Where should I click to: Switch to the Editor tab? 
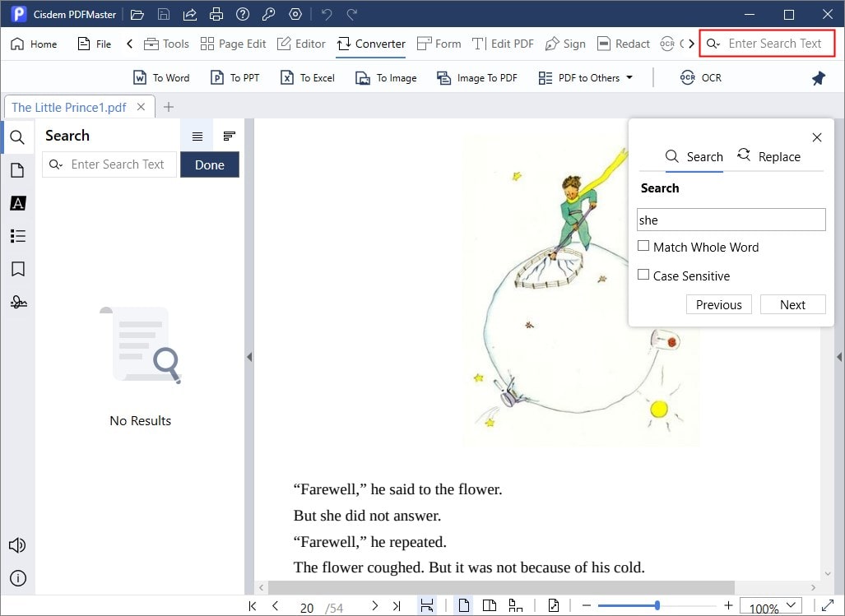(x=301, y=44)
